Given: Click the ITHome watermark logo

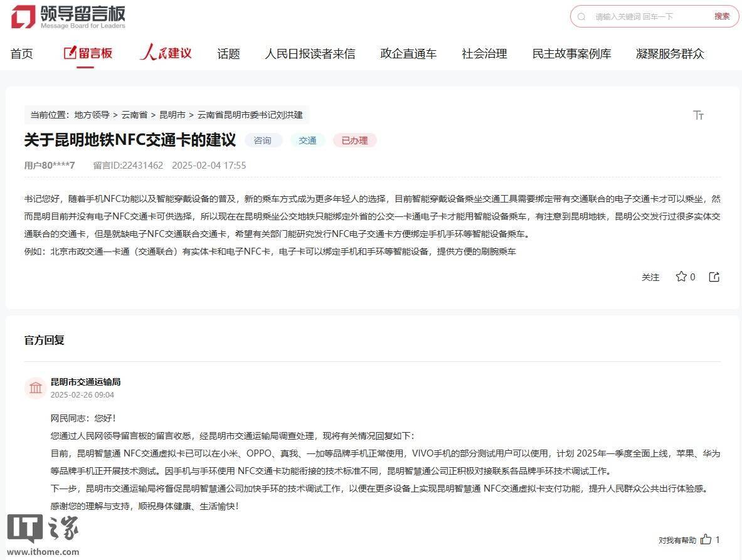Looking at the screenshot, I should 43,535.
